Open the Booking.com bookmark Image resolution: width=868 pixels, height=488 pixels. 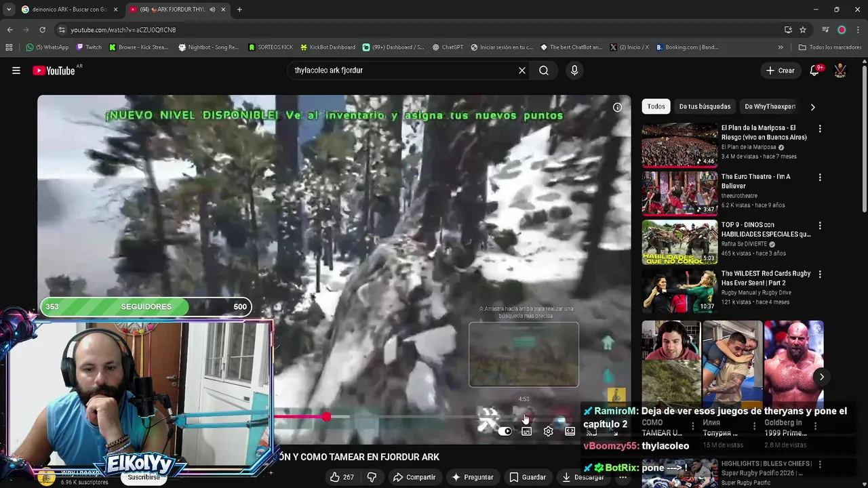pyautogui.click(x=688, y=47)
